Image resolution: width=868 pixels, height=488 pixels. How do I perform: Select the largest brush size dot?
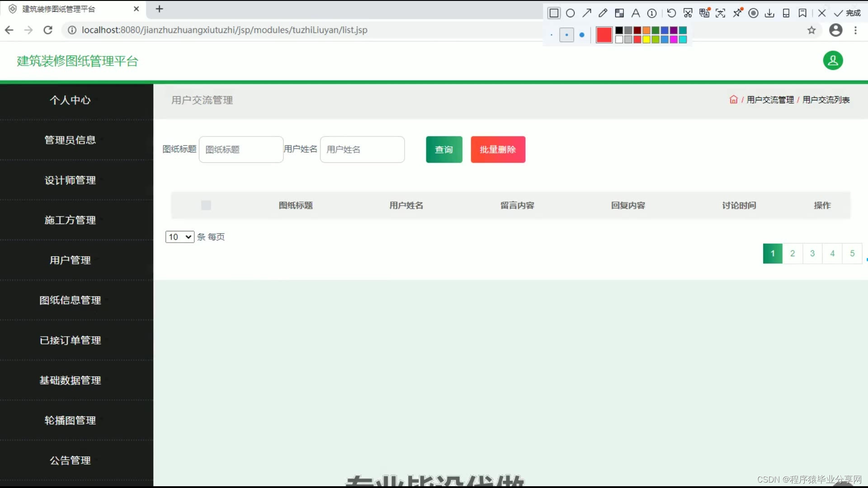pyautogui.click(x=582, y=35)
